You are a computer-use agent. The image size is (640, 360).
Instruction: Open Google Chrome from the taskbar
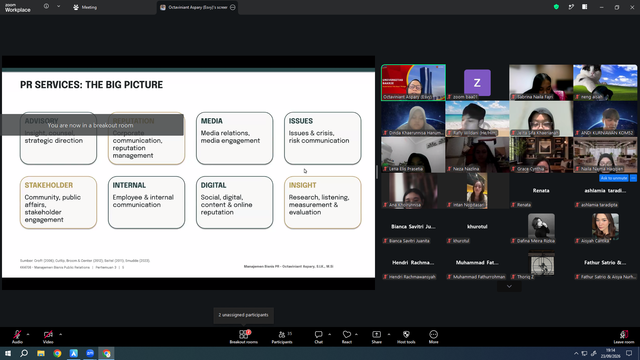[57, 353]
